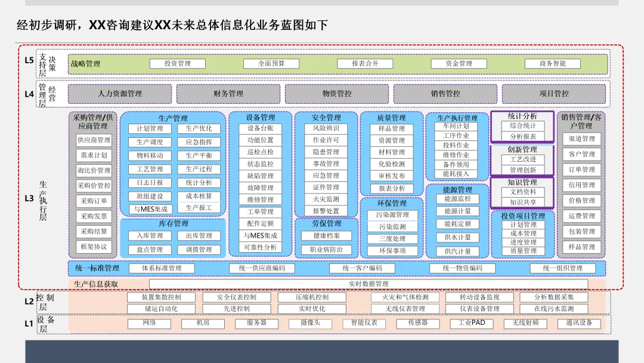
Task: Click the 统一组织管理 box
Action: (x=563, y=269)
